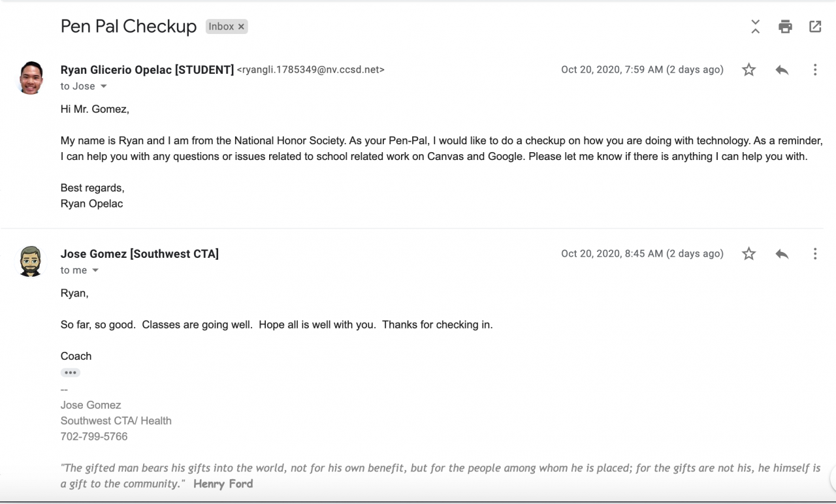Click the Inbox label tag
Screen dimensions: 836x504
click(221, 27)
